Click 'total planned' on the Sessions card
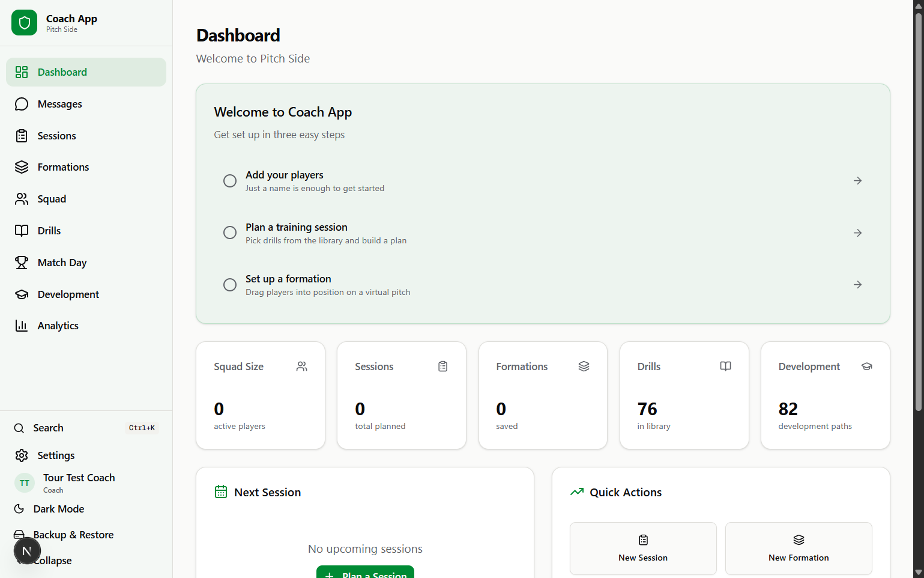The width and height of the screenshot is (924, 578). [380, 426]
